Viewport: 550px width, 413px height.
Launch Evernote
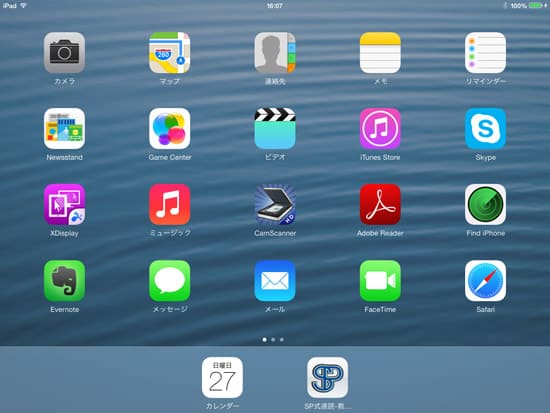[x=64, y=280]
